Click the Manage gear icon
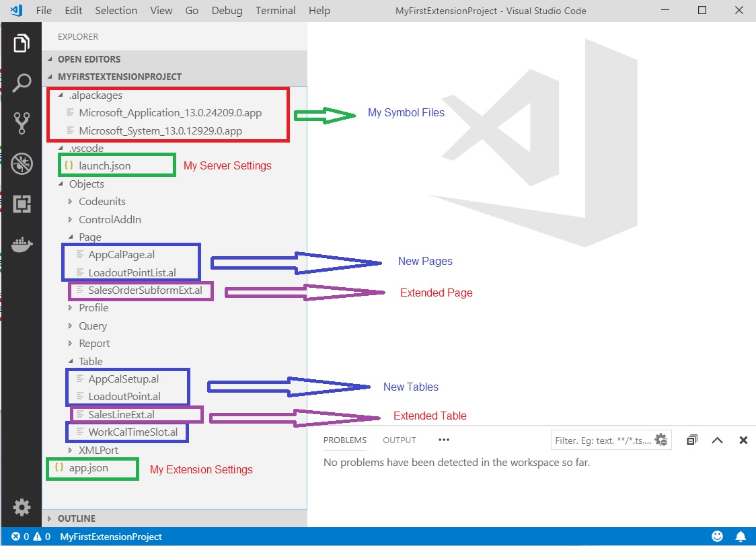 [22, 507]
